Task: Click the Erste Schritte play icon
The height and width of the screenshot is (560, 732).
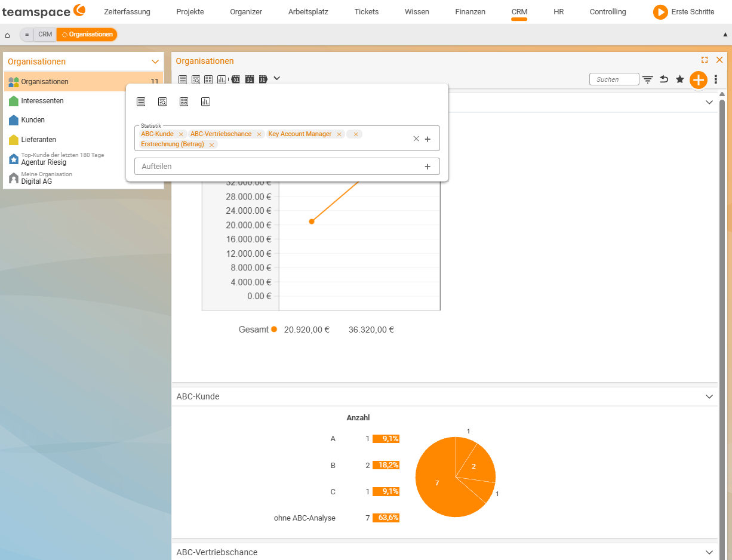Action: click(660, 12)
